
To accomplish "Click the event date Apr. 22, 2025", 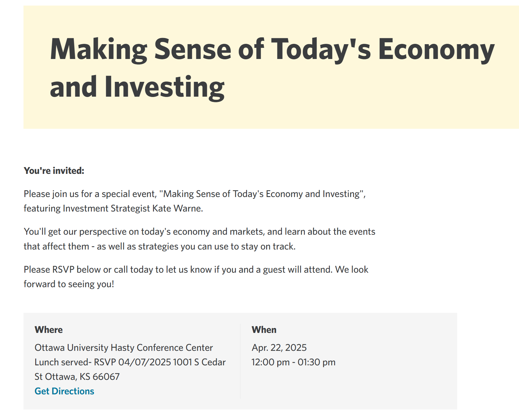I will (x=279, y=348).
